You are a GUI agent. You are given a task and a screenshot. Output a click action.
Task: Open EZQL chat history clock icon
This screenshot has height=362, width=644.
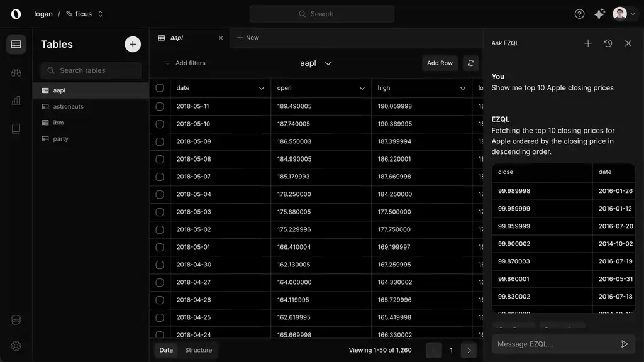pyautogui.click(x=608, y=43)
